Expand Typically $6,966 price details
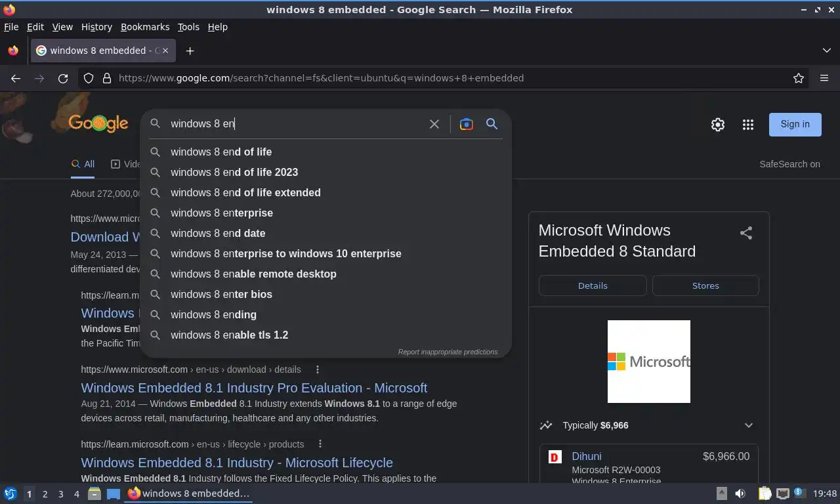This screenshot has width=840, height=504. [x=749, y=425]
